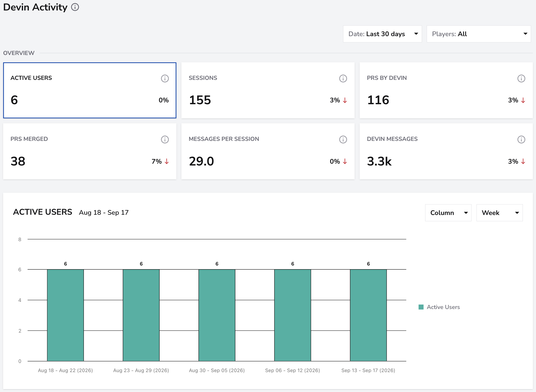Click the PRs by Devin info icon
536x392 pixels.
521,78
